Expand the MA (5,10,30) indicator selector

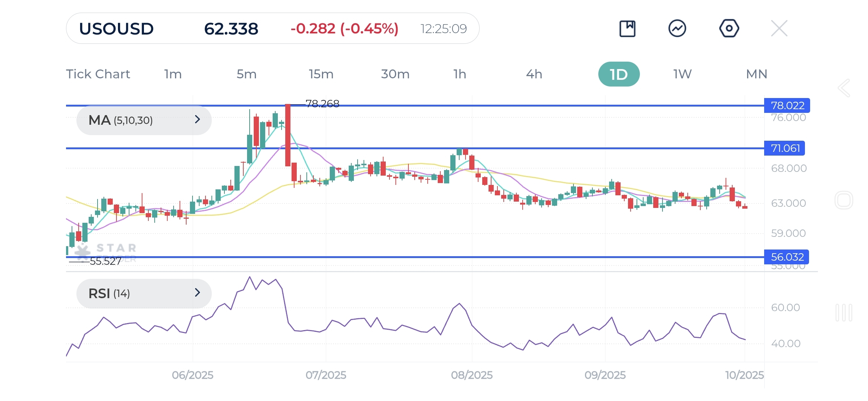click(144, 120)
